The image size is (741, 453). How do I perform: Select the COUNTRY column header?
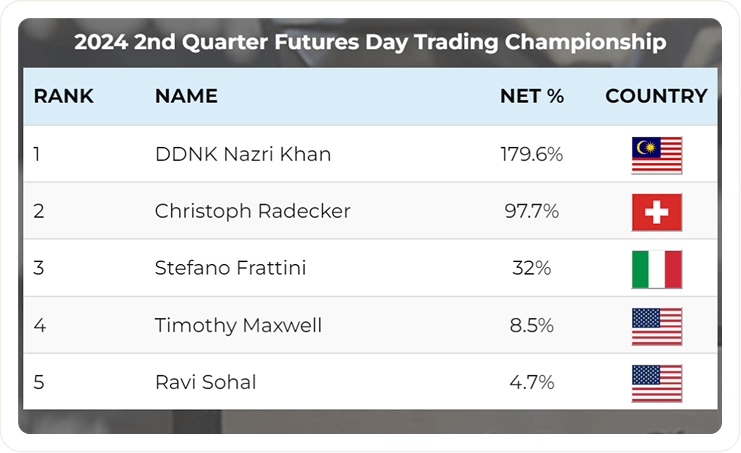pyautogui.click(x=656, y=97)
